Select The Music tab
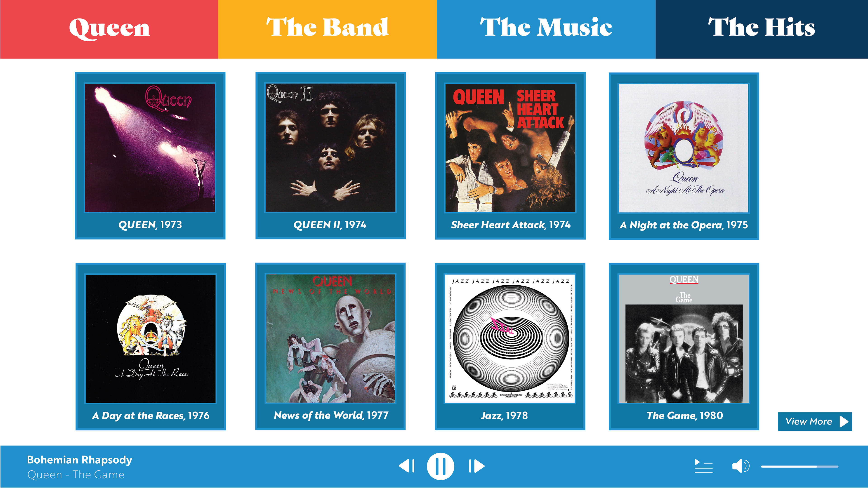Screen dimensions: 868x488 pyautogui.click(x=546, y=29)
